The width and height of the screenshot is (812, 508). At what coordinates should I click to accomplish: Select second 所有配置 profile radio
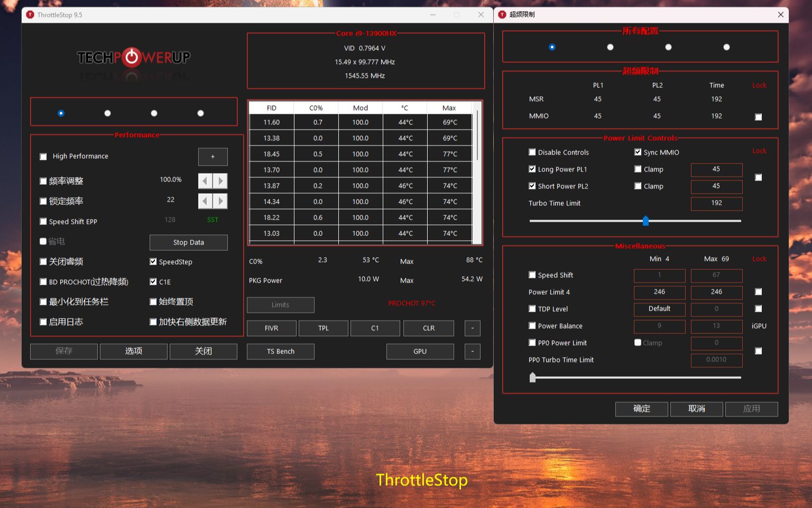pos(610,47)
